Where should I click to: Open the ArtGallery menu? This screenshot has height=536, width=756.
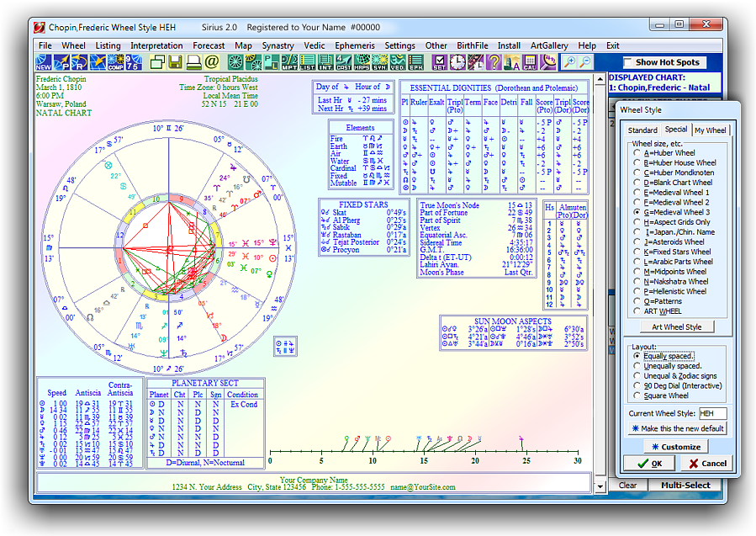coord(549,45)
